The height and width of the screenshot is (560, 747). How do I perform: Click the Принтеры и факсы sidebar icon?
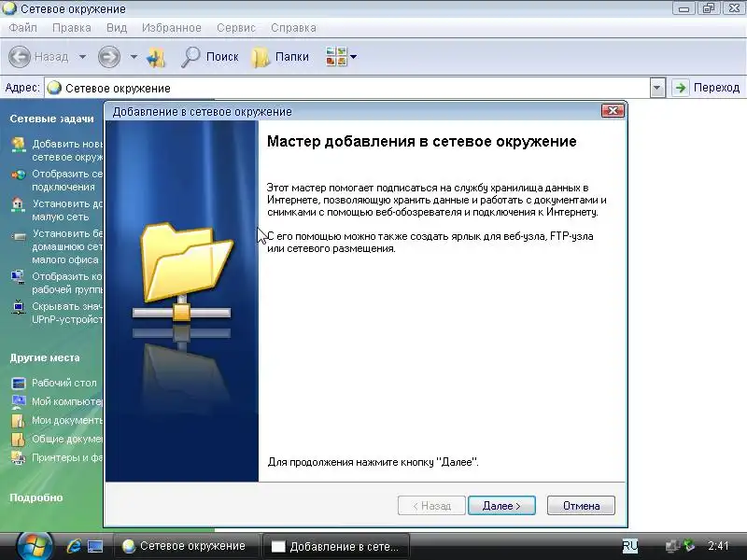point(18,457)
